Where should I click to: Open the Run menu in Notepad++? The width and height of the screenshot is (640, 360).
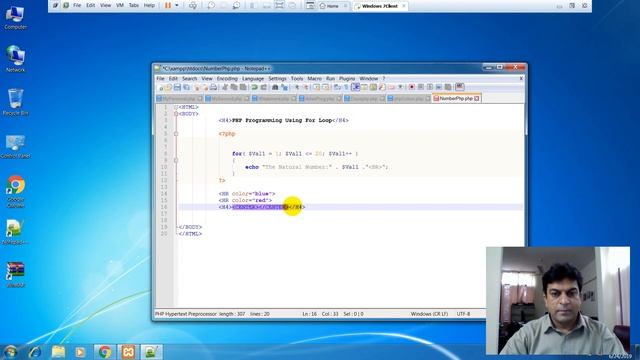(330, 78)
